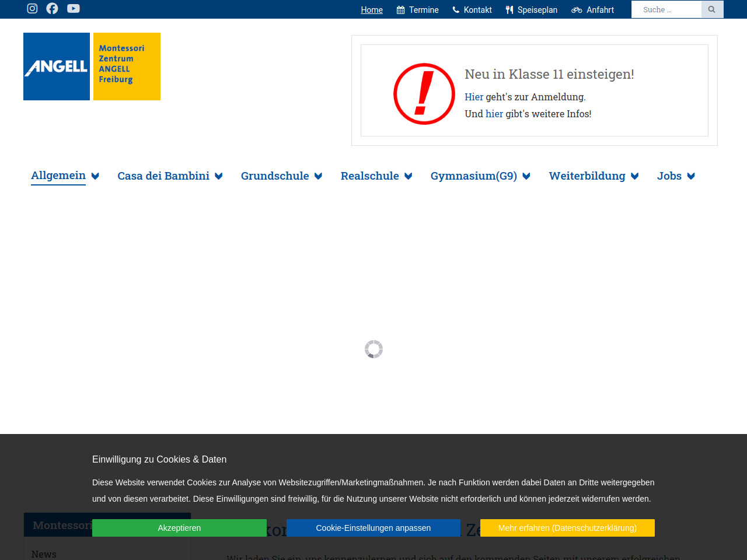
Task: Expand the Casa dei Bambini dropdown arrow
Action: pos(219,176)
